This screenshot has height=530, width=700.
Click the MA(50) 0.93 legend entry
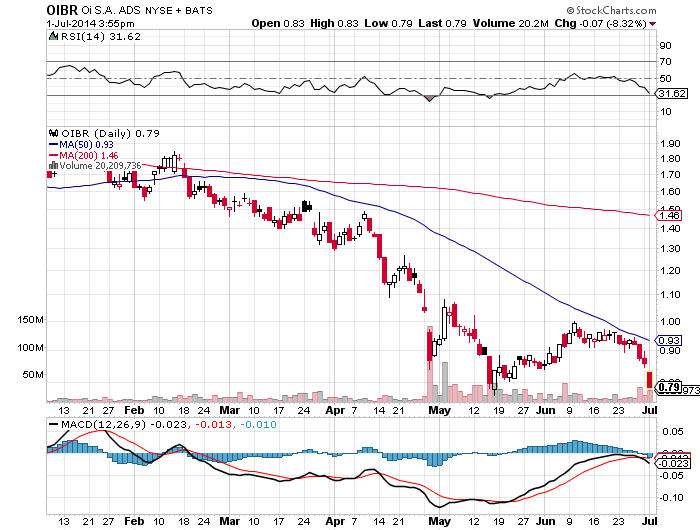click(81, 145)
